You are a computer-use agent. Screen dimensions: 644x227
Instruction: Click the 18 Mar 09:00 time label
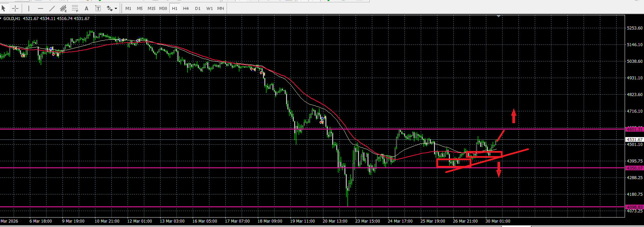[x=270, y=221]
